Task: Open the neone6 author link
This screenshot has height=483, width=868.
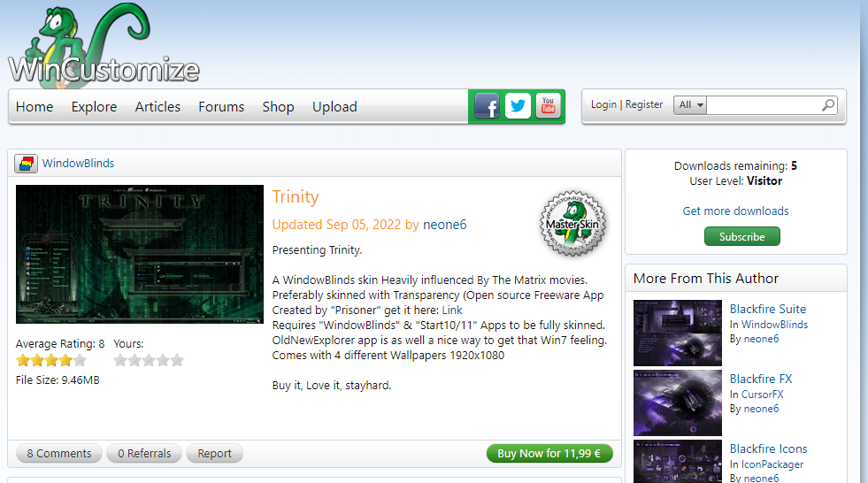Action: tap(444, 225)
